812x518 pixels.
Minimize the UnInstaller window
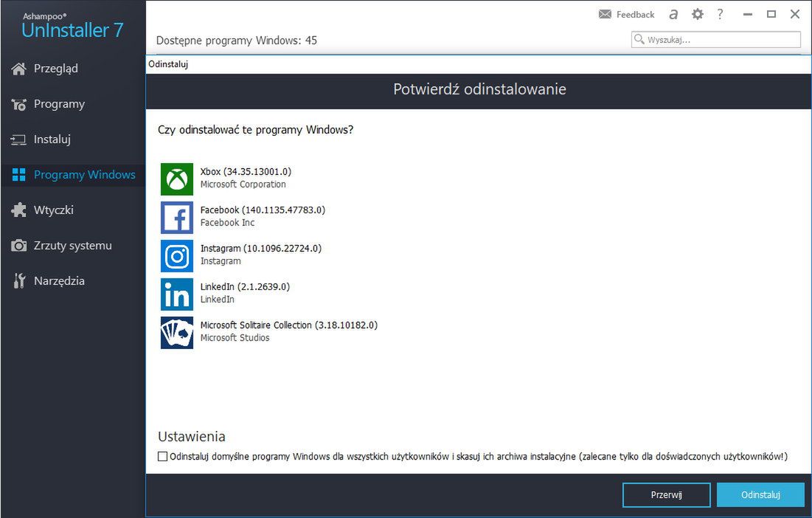tap(747, 15)
